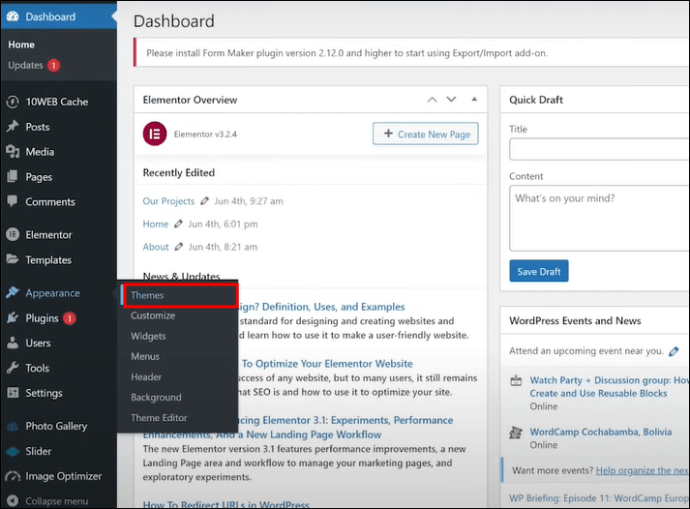Screen dimensions: 690x509
Task: Click the Save Draft button
Action: pos(539,271)
